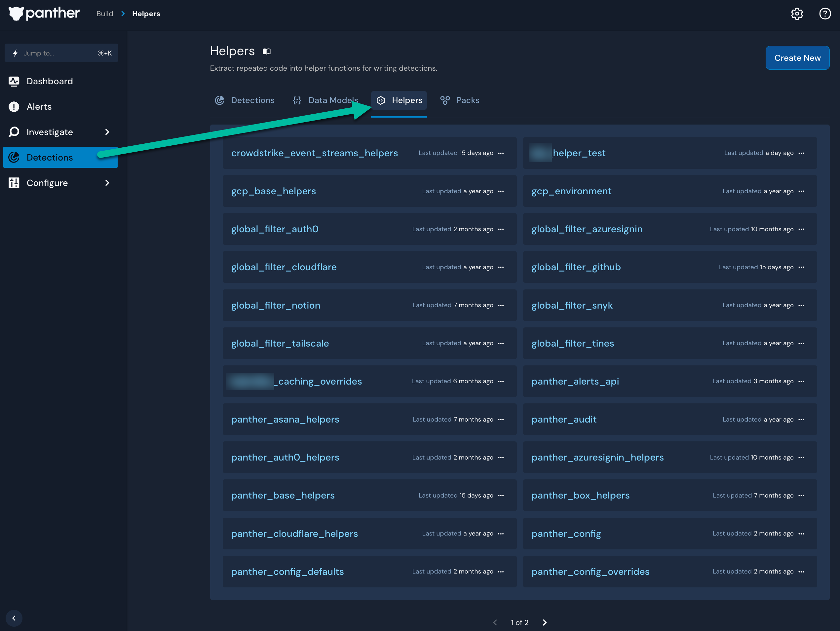Viewport: 840px width, 631px height.
Task: Go to next page of helpers
Action: pyautogui.click(x=544, y=623)
